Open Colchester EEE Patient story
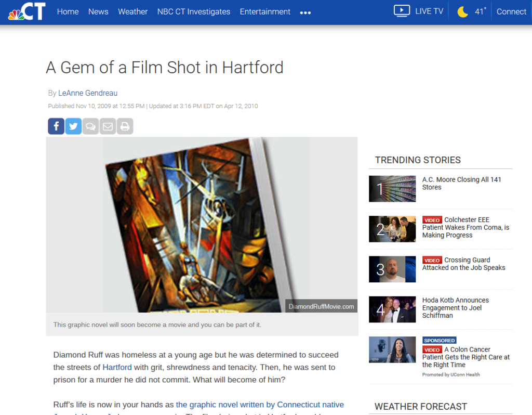The width and height of the screenshot is (532, 415). [466, 228]
